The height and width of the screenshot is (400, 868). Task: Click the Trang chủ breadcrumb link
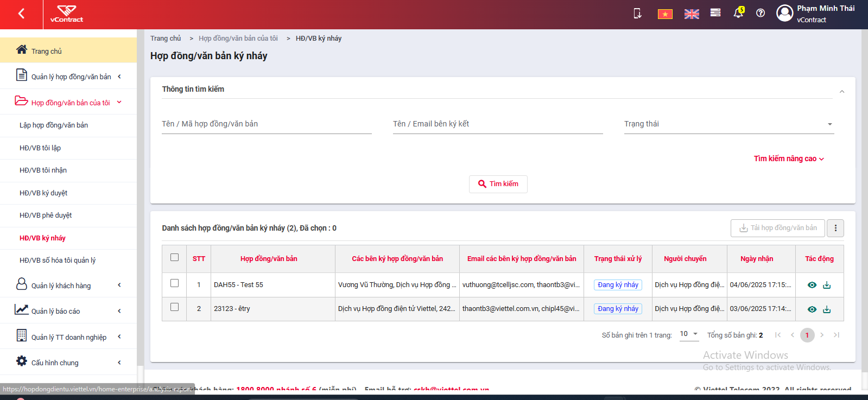166,38
